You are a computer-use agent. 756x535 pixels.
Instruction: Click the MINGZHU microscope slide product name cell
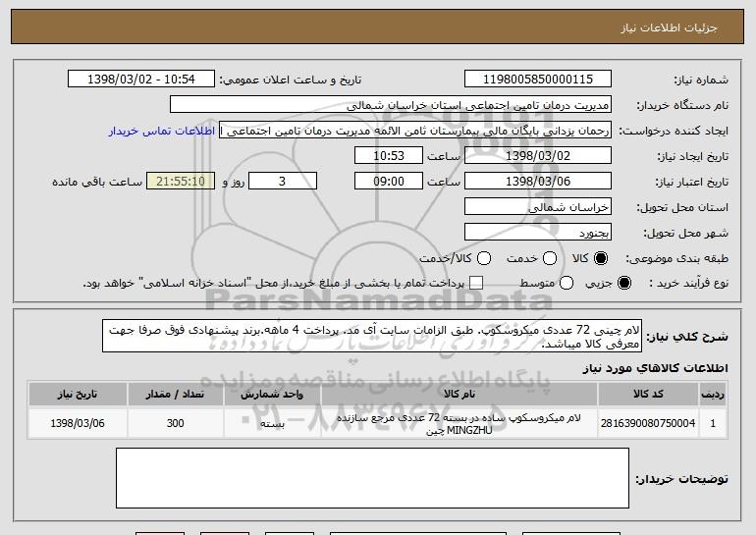point(459,424)
